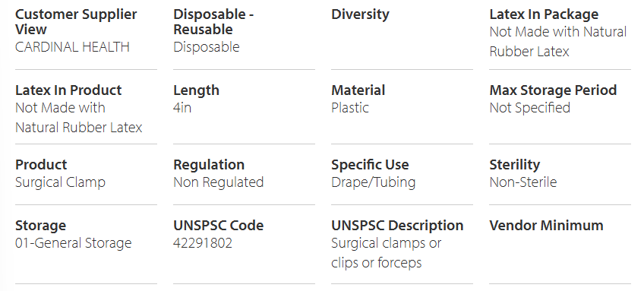Click the Latex In Package heading
This screenshot has width=644, height=291.
coord(544,14)
